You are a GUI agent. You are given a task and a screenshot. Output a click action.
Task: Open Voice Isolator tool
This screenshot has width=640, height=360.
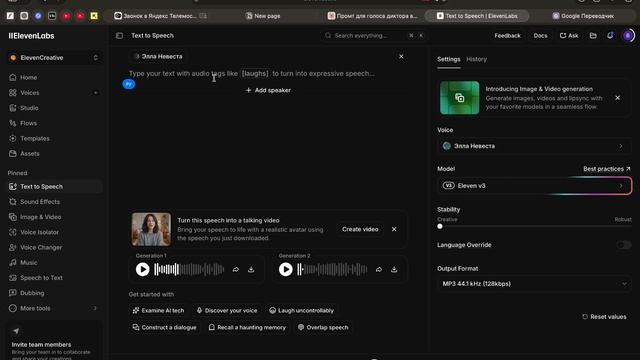[x=54, y=232]
